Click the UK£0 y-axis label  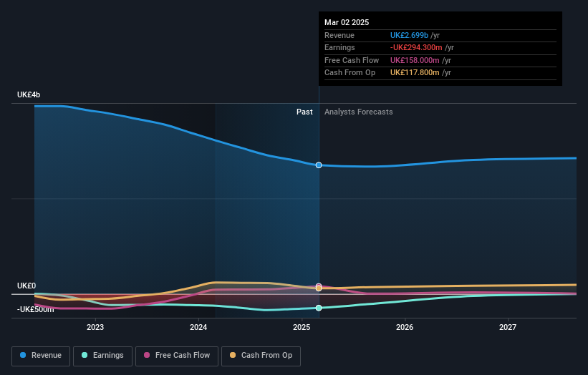26,286
